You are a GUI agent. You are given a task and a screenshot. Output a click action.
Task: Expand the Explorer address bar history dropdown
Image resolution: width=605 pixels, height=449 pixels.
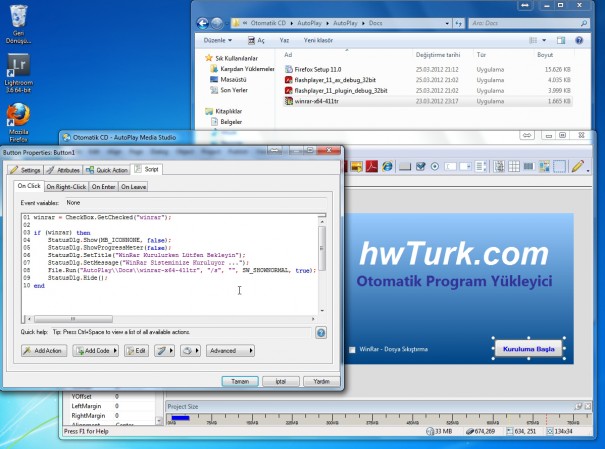tap(447, 24)
